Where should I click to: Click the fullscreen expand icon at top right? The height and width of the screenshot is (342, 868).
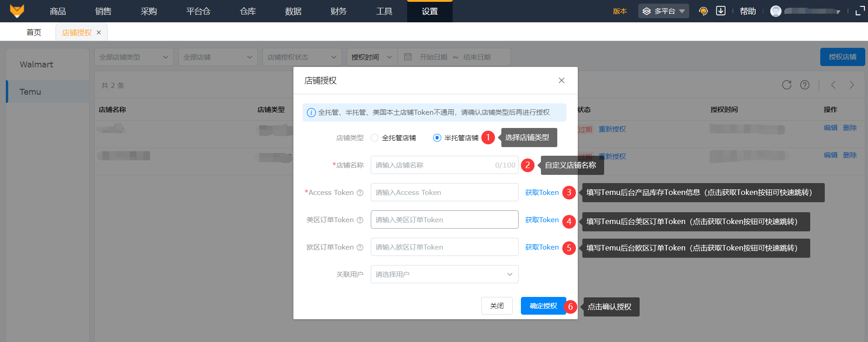click(860, 11)
